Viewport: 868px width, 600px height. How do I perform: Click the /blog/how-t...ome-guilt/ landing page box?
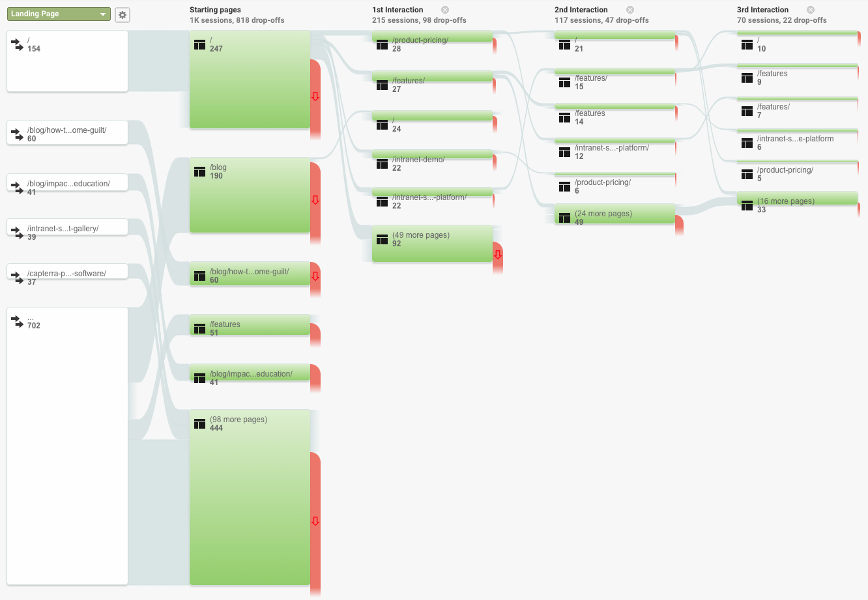(x=67, y=132)
